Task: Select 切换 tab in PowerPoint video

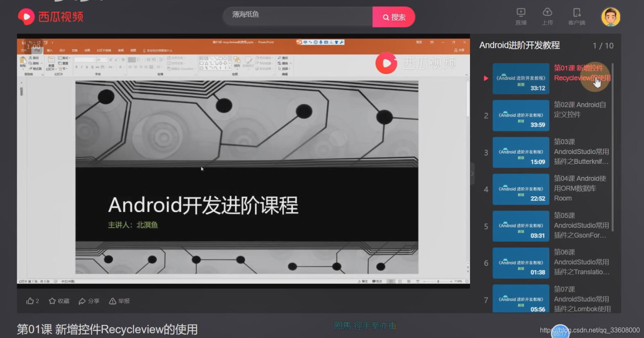Action: click(75, 50)
